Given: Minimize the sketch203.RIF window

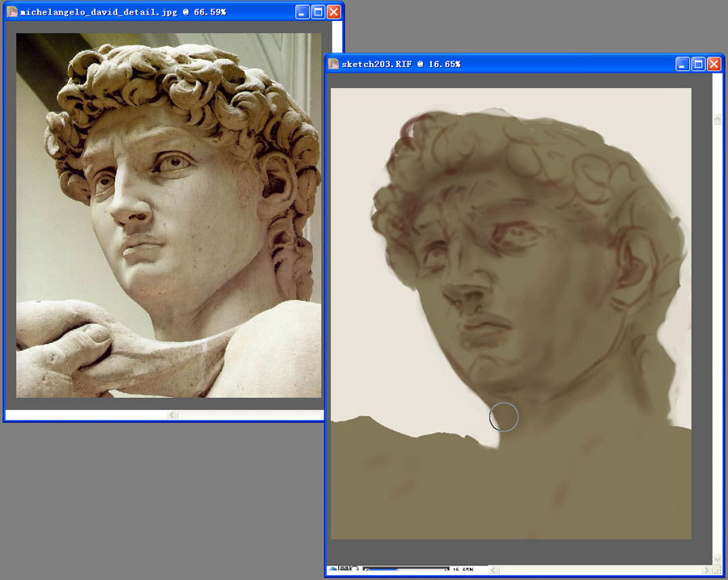Looking at the screenshot, I should point(682,64).
